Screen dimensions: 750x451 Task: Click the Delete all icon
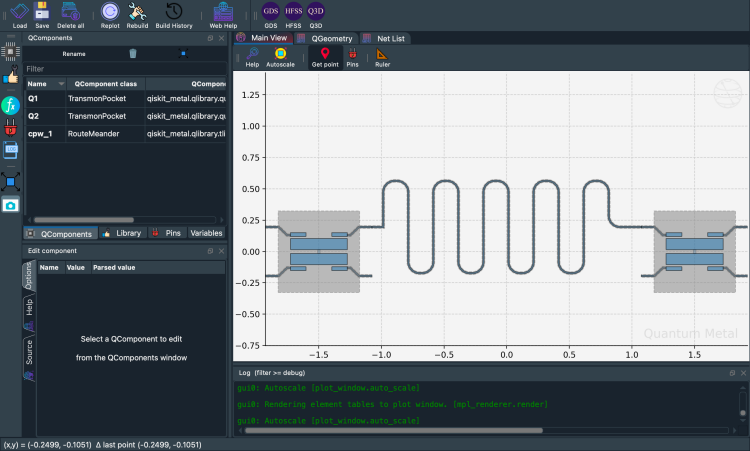click(x=70, y=15)
